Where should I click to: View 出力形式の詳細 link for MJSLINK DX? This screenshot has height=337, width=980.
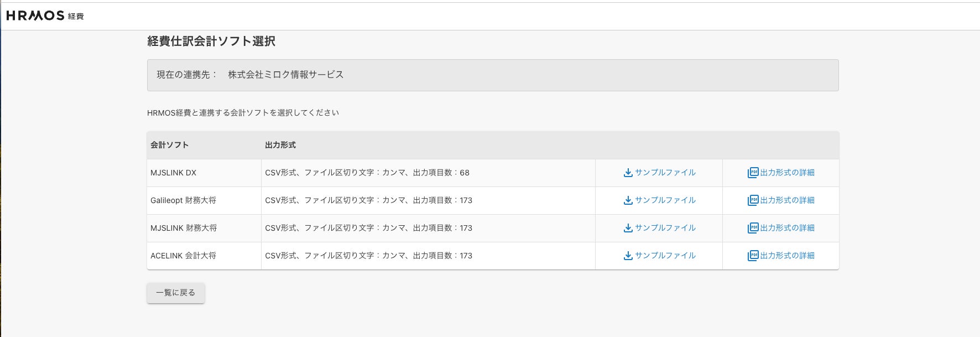[787, 173]
